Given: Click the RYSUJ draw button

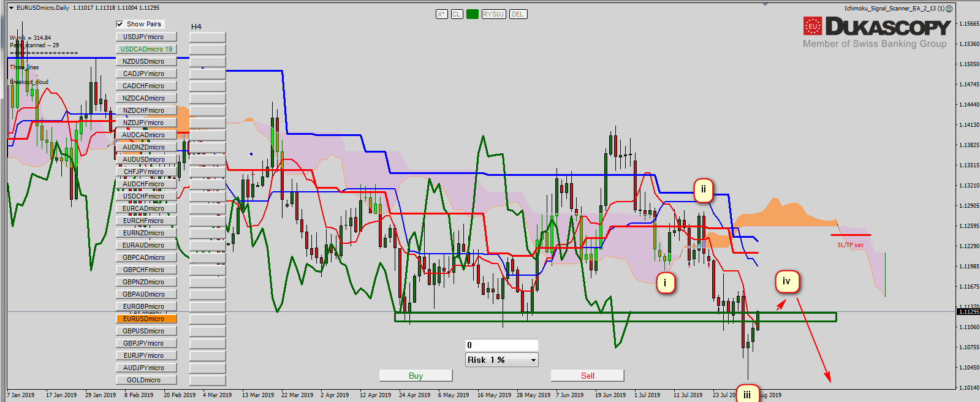Looking at the screenshot, I should [x=493, y=14].
